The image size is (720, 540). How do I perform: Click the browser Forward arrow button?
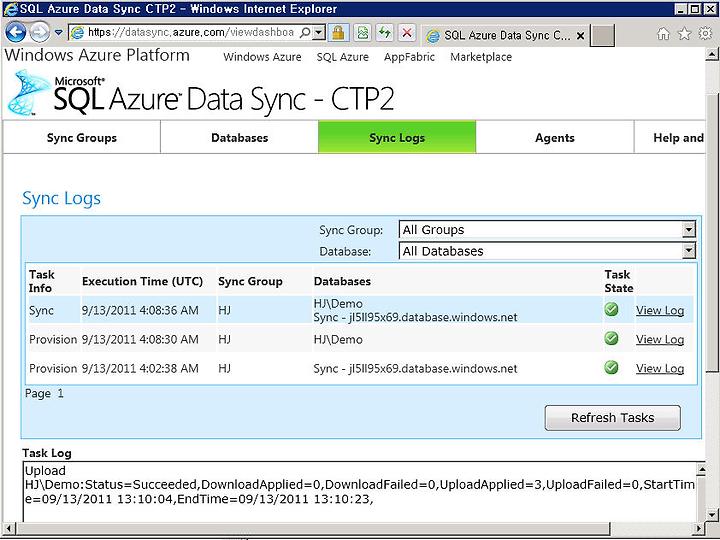tap(39, 33)
